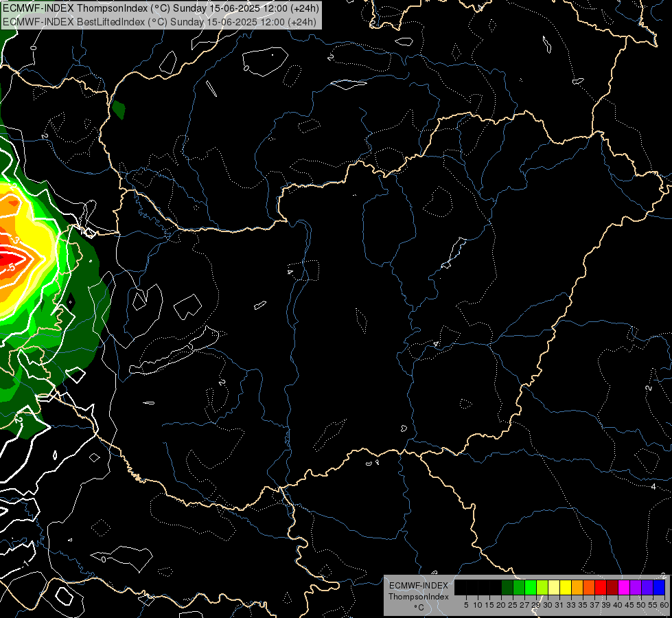Image resolution: width=672 pixels, height=618 pixels.
Task: Click the legend tick value 15
Action: click(x=489, y=605)
